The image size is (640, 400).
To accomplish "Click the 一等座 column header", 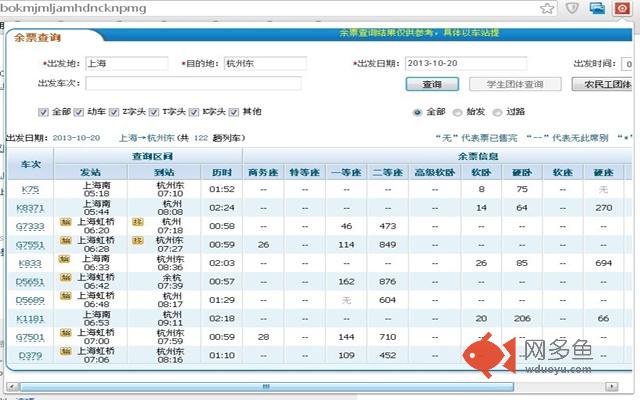I will point(346,172).
